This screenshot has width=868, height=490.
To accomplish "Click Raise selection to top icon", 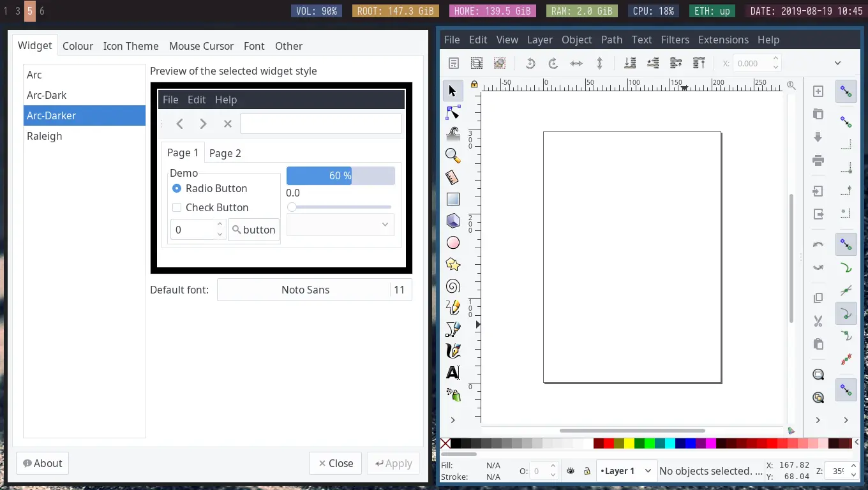I will (x=699, y=63).
